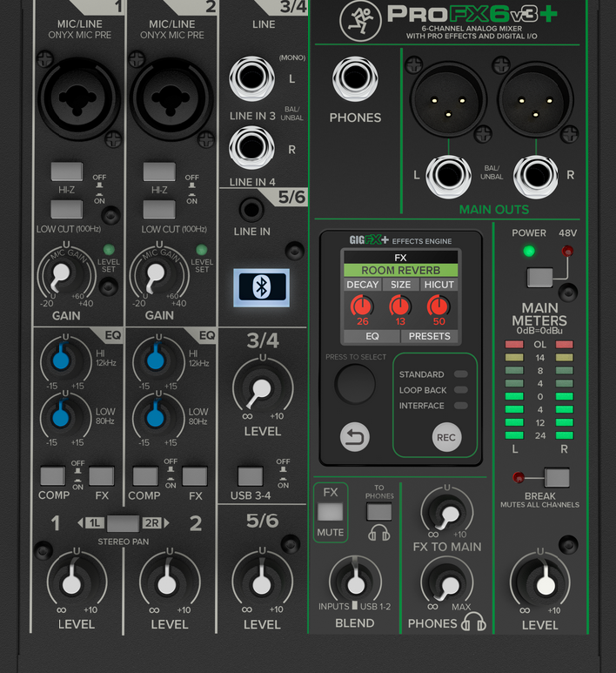Click the right XLR main output connector
Image resolution: width=616 pixels, height=673 pixels.
(535, 99)
